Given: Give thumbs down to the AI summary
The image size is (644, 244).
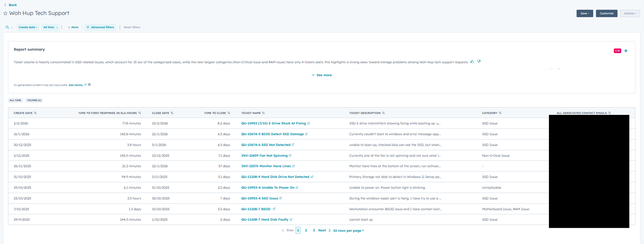Looking at the screenshot, I should [x=479, y=62].
